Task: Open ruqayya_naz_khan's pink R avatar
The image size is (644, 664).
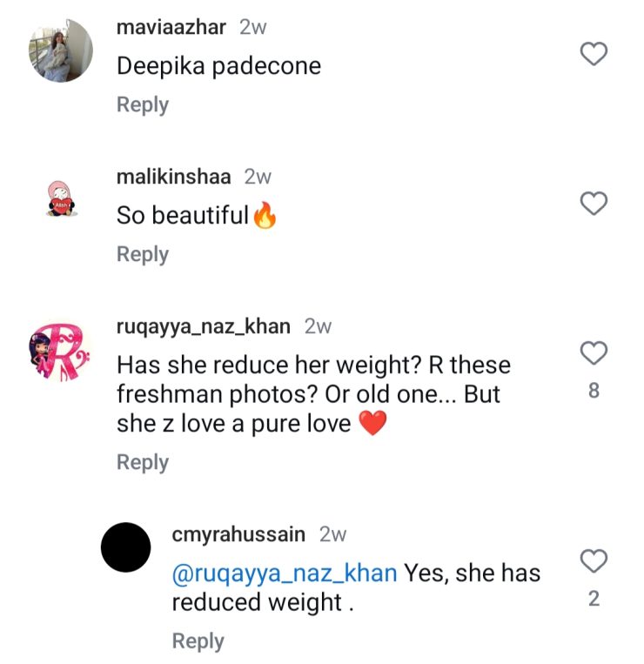Action: point(60,352)
